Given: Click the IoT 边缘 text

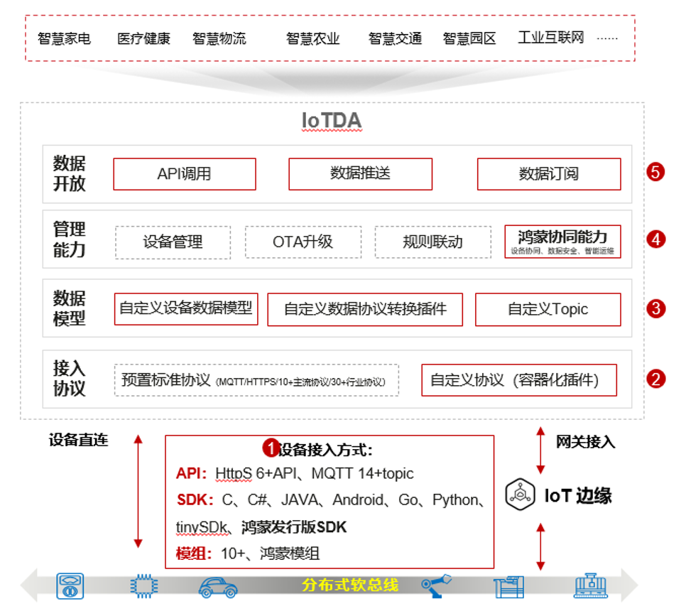Looking at the screenshot, I should tap(578, 495).
